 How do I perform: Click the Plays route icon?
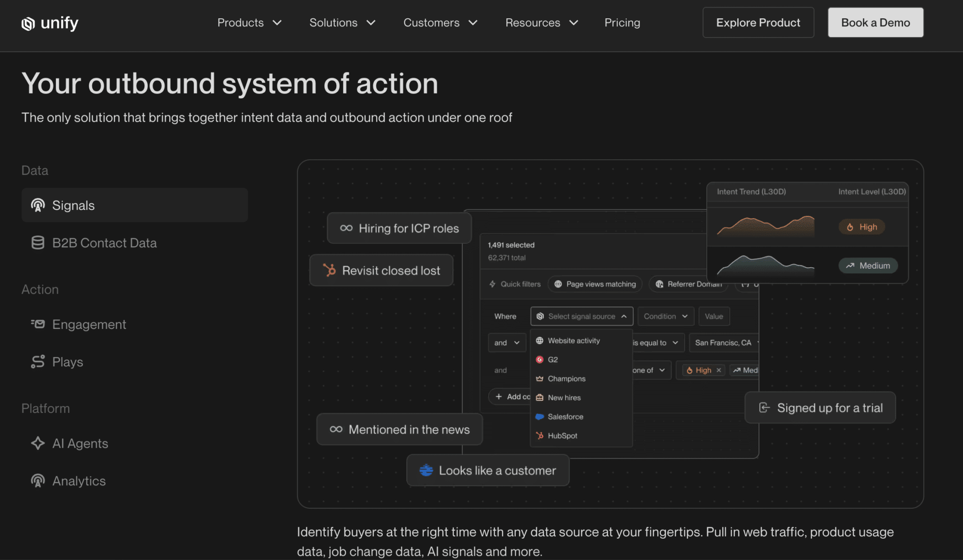coord(38,361)
